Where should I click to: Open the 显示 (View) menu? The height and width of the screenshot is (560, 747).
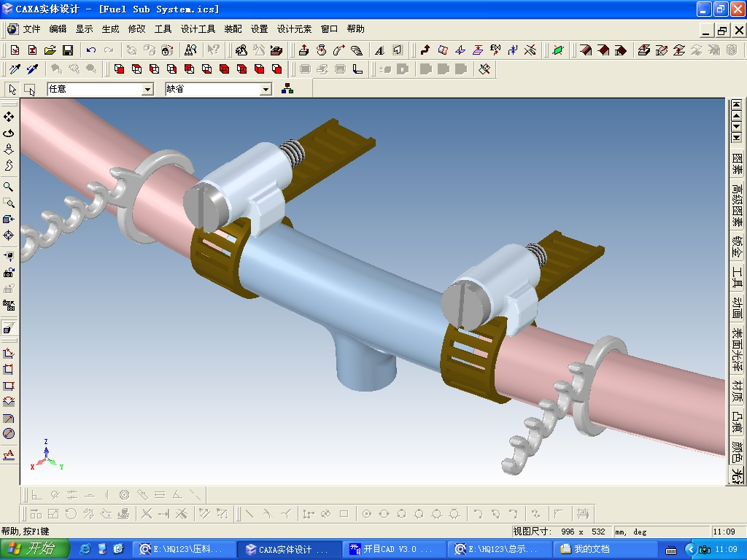tap(84, 29)
